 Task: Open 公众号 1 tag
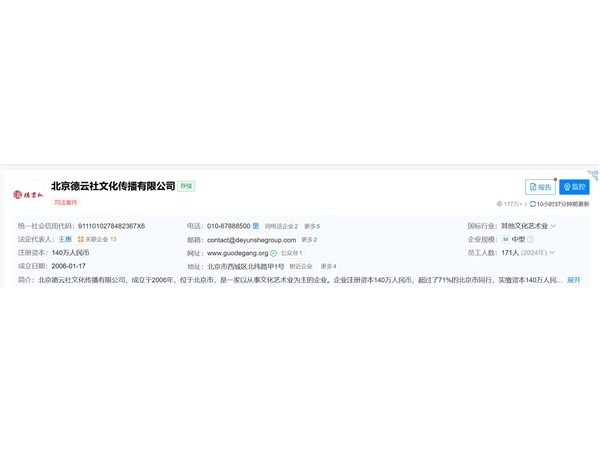[x=292, y=253]
